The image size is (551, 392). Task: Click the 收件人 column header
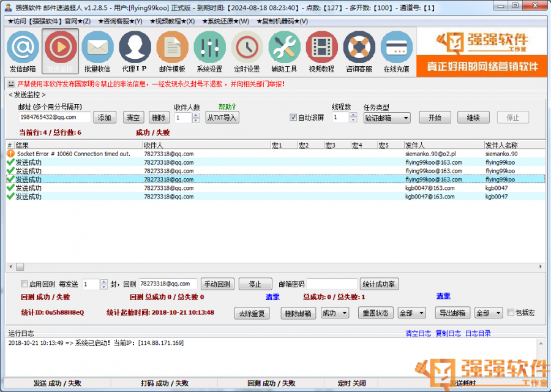pyautogui.click(x=207, y=145)
